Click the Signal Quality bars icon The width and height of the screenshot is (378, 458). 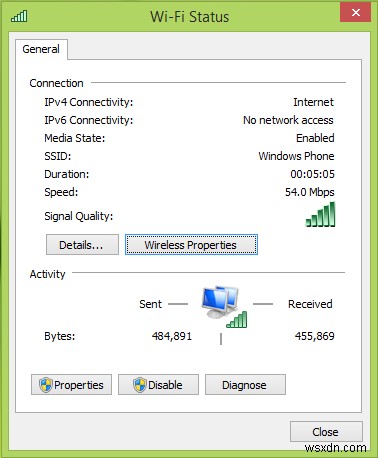tap(320, 214)
